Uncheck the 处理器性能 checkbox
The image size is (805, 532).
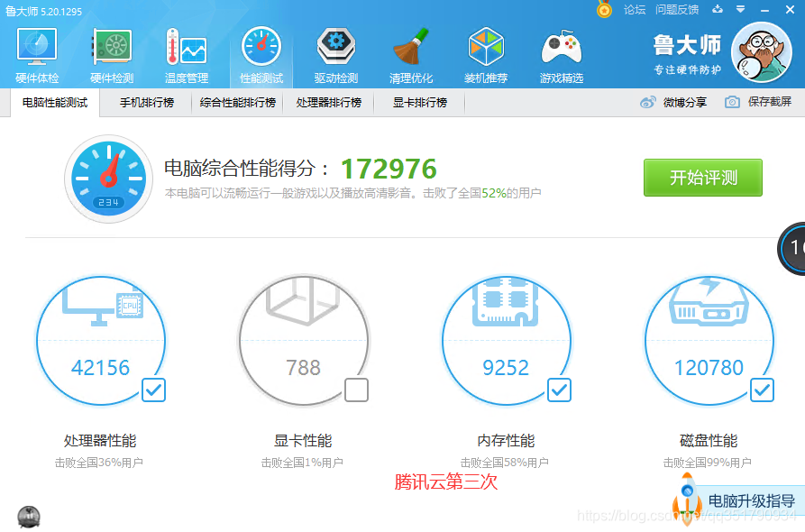click(x=153, y=390)
